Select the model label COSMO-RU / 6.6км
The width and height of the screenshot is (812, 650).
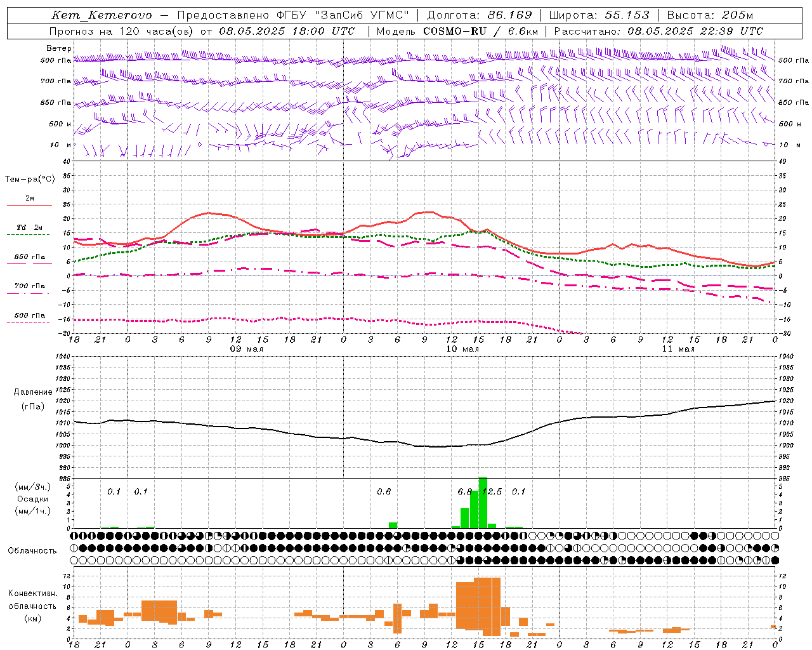point(481,31)
